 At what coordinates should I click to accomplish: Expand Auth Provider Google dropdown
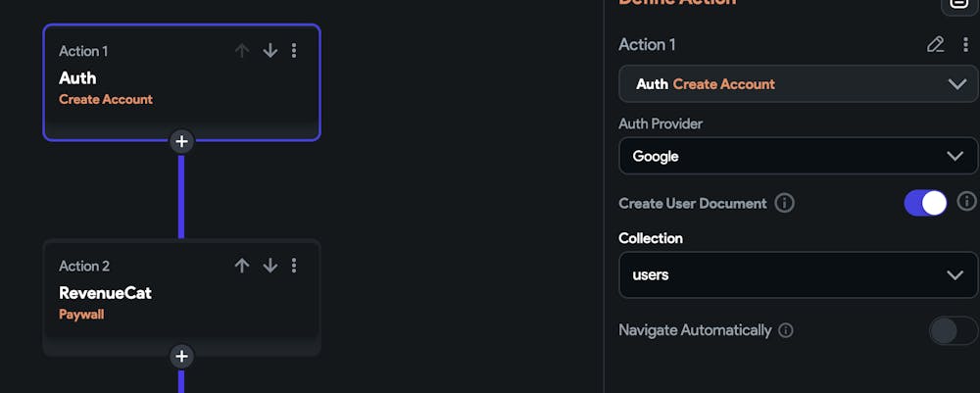[798, 156]
